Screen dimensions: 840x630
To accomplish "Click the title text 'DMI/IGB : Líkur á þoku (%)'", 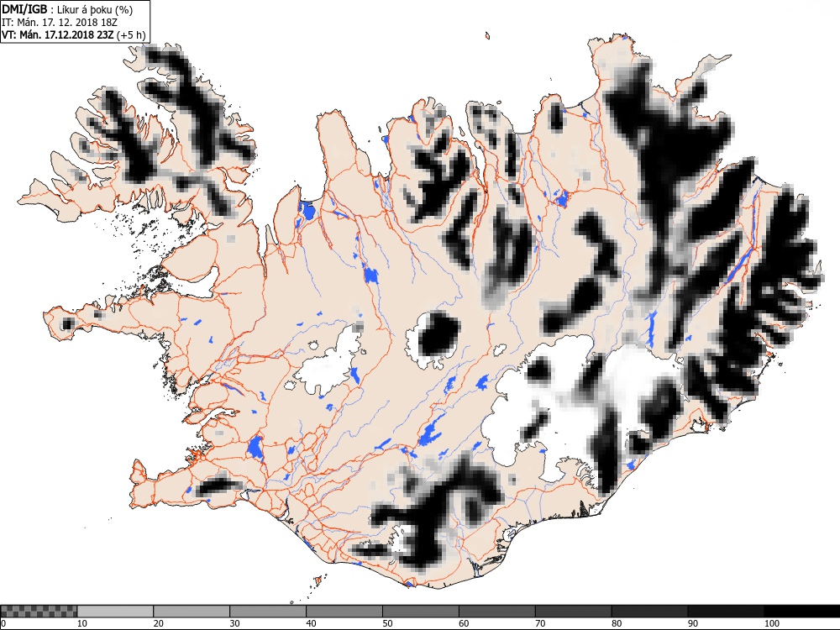I will tap(67, 9).
